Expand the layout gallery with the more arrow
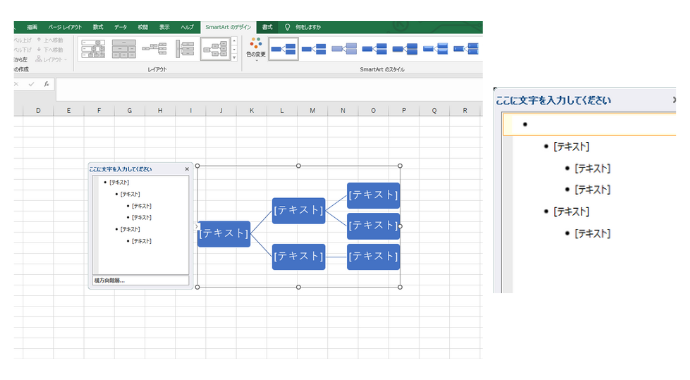This screenshot has width=690, height=380. (x=235, y=57)
